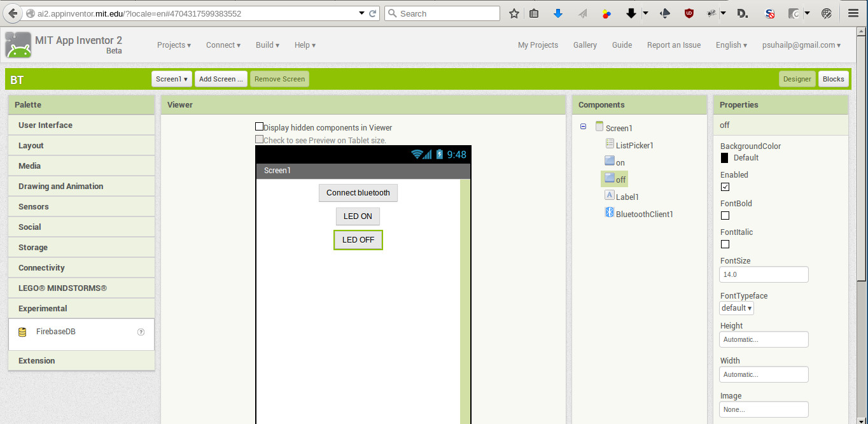Expand the Layout palette section
This screenshot has height=424, width=868.
pos(81,145)
